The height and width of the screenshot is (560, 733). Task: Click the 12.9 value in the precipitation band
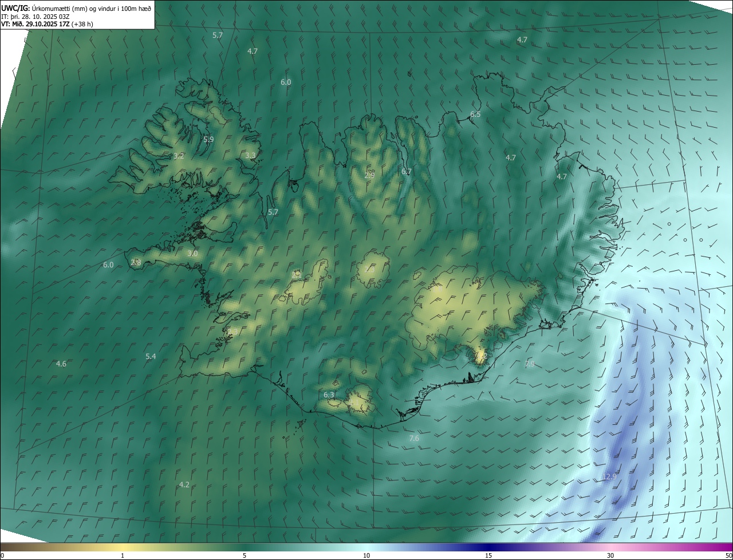[609, 476]
